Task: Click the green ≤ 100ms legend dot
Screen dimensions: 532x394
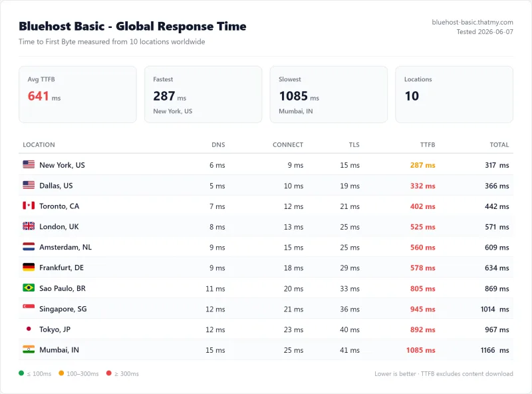Action: click(x=21, y=373)
